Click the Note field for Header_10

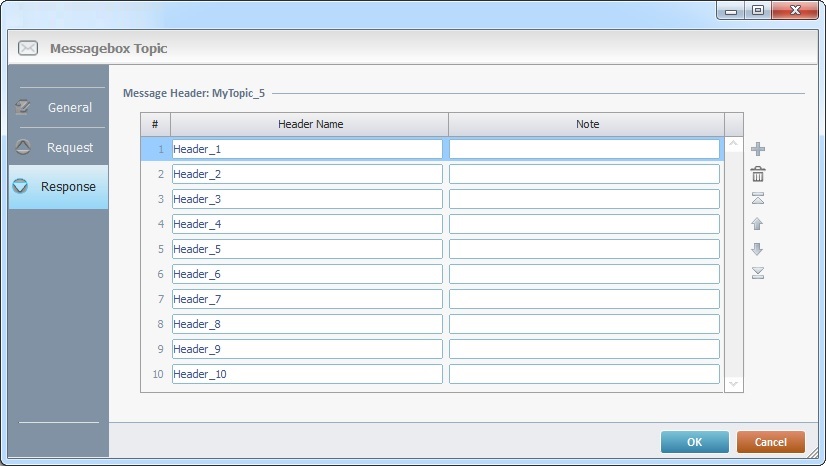[x=584, y=374]
